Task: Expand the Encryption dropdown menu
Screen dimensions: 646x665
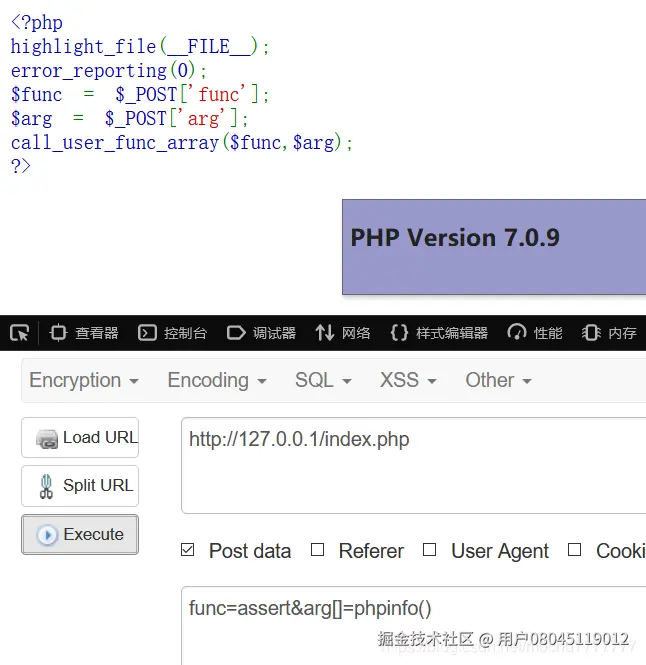Action: tap(84, 380)
